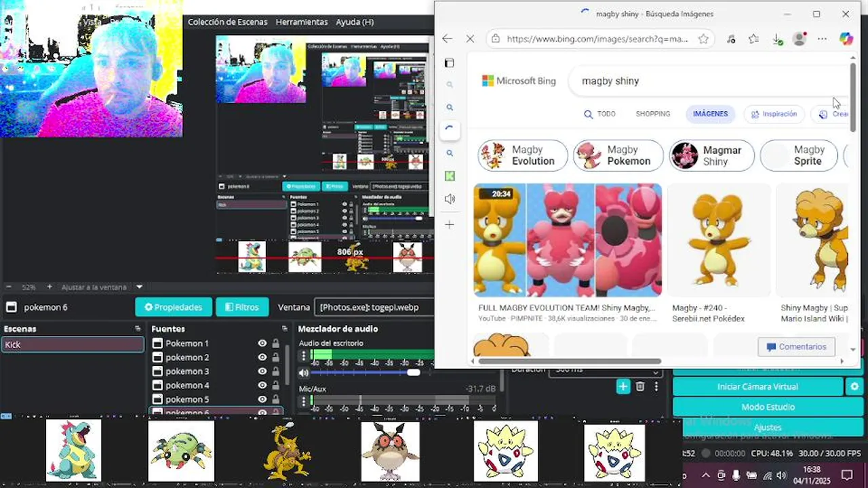Open the Herramientas menu
Image resolution: width=868 pixels, height=488 pixels.
click(302, 22)
